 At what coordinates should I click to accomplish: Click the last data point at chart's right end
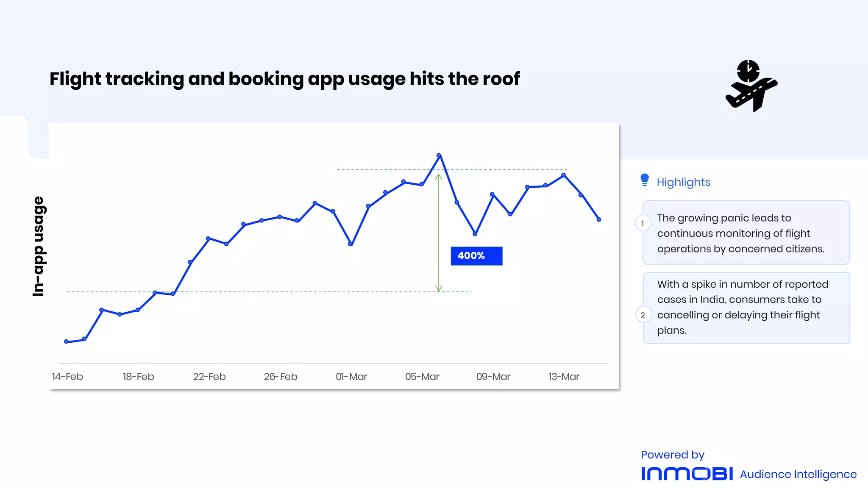pos(598,219)
